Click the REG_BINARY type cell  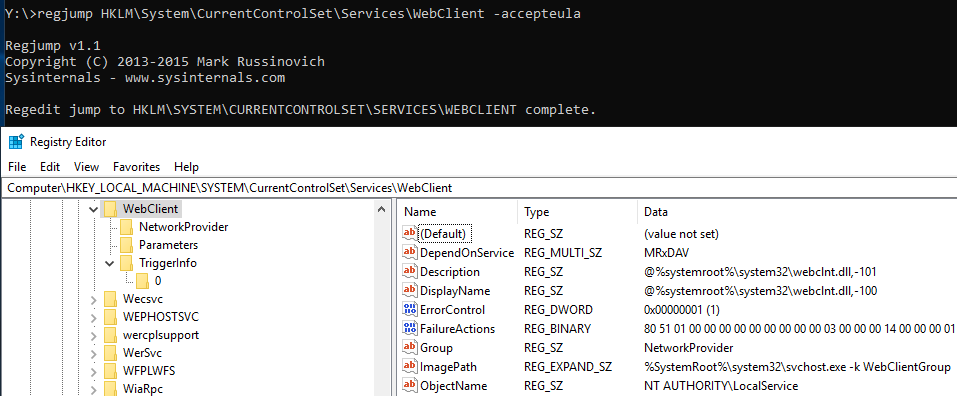[x=557, y=329]
